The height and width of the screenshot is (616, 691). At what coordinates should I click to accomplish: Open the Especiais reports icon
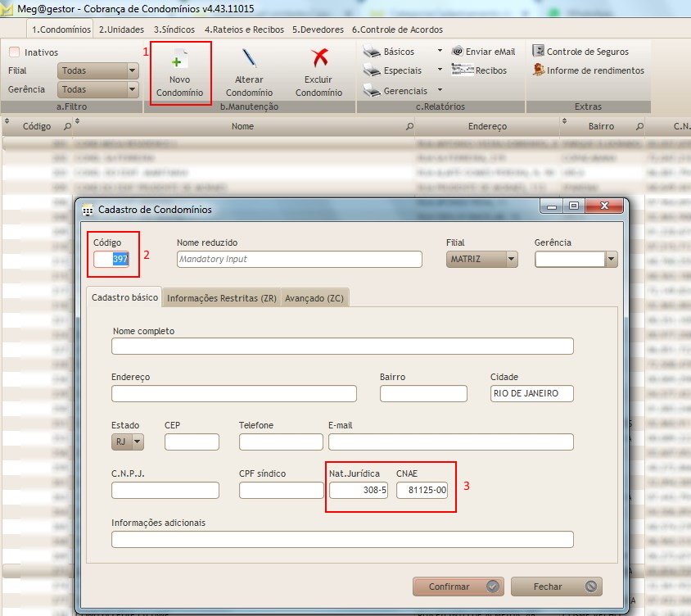pyautogui.click(x=370, y=70)
